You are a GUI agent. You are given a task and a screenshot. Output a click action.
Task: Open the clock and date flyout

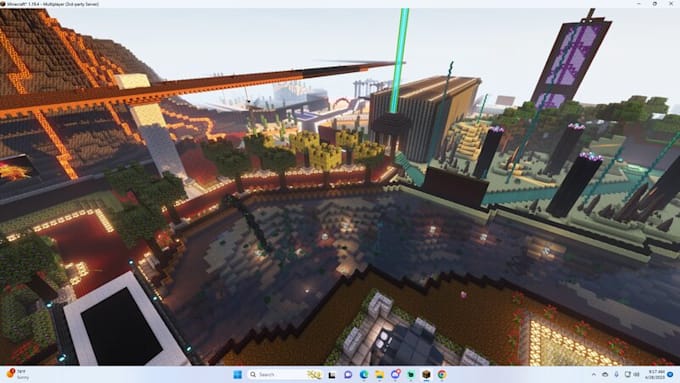(x=654, y=374)
